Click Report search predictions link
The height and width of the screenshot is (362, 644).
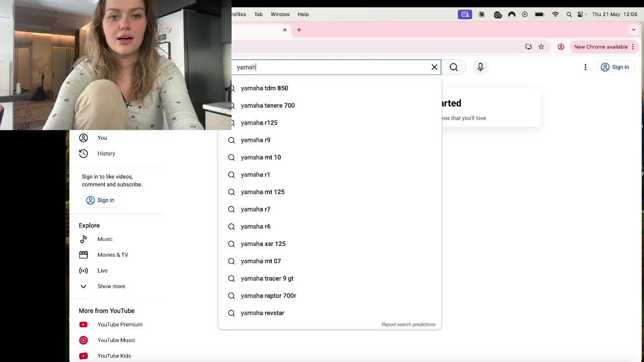pos(408,324)
